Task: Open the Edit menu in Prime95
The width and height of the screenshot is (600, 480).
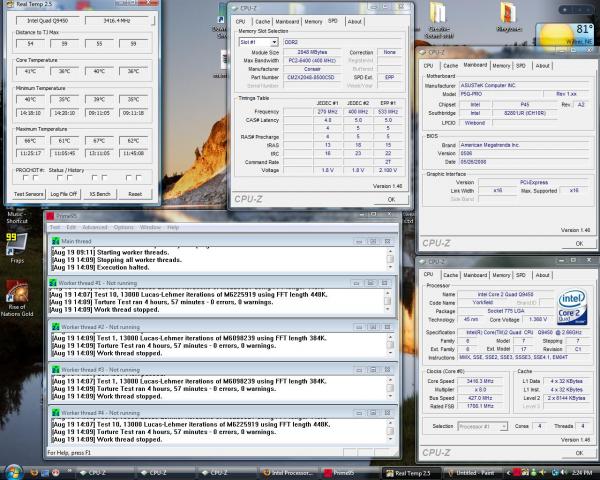Action: coord(71,227)
